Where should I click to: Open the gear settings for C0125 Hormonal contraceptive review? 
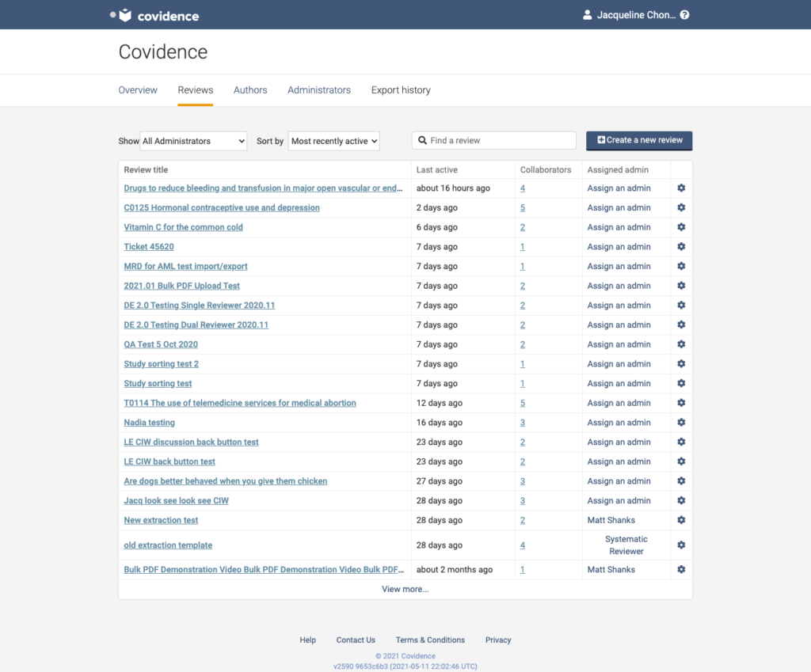point(681,207)
